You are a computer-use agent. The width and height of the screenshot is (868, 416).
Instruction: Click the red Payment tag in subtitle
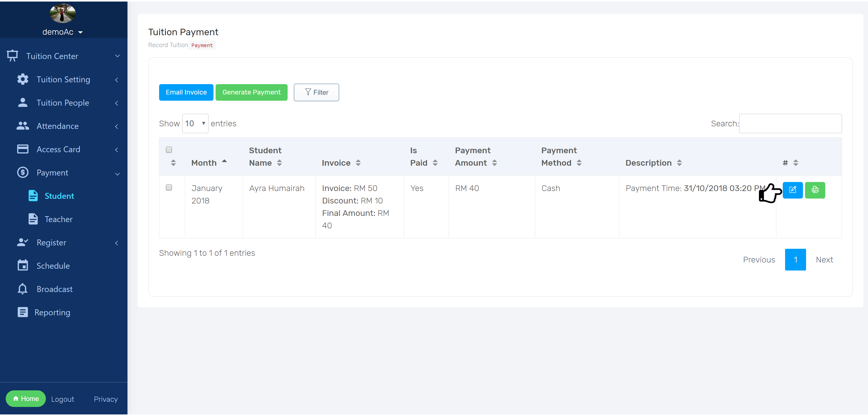202,45
